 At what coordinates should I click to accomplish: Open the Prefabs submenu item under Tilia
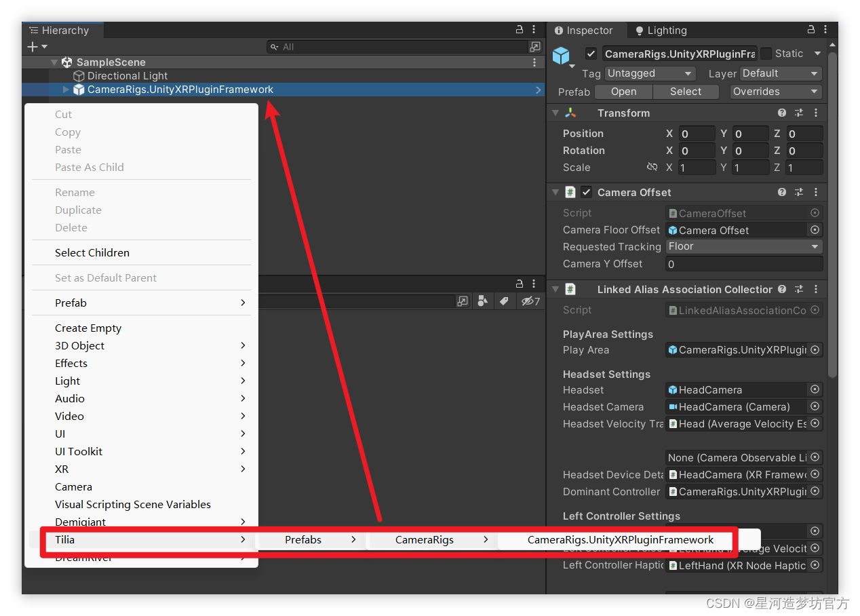click(x=310, y=539)
